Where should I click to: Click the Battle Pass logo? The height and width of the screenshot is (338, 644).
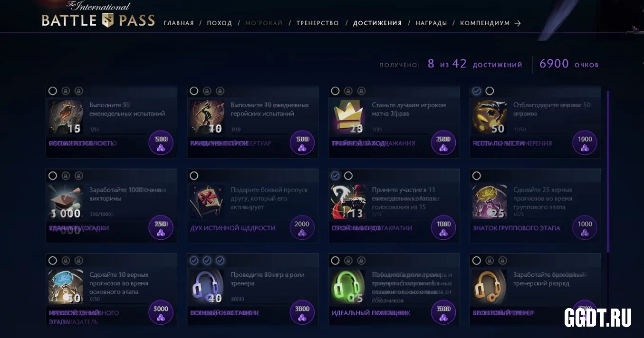click(x=98, y=15)
